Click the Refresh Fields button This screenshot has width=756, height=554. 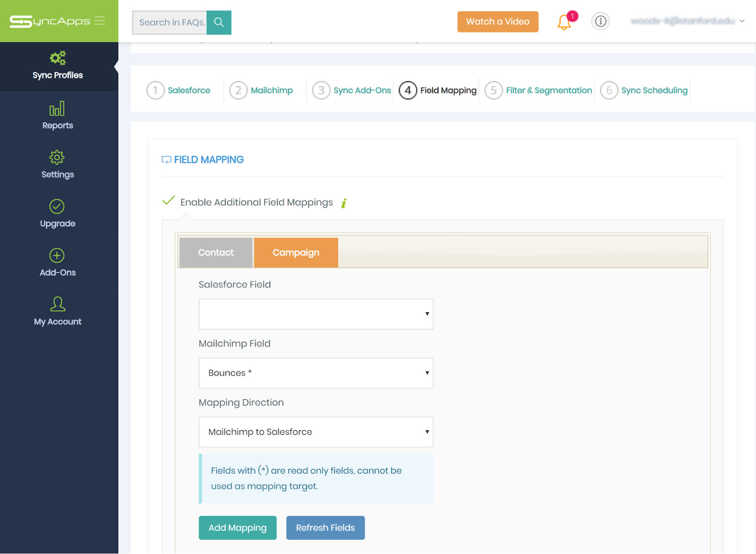325,528
